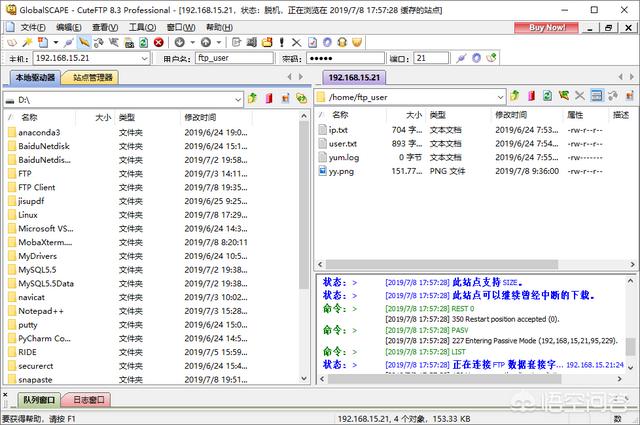The height and width of the screenshot is (425, 640).
Task: Expand the Upload icon dropdown arrow
Action: click(219, 42)
